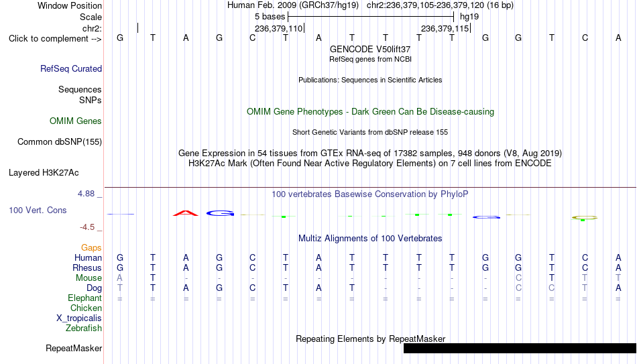Click the Scale label
Screen dimensions: 637x364
point(91,17)
